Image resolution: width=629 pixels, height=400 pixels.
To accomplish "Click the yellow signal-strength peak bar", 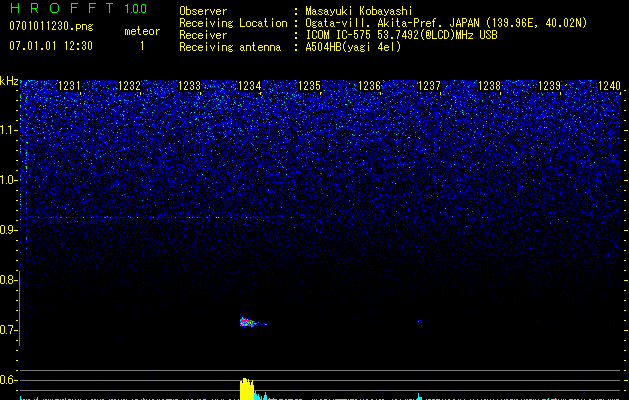I will tap(247, 389).
